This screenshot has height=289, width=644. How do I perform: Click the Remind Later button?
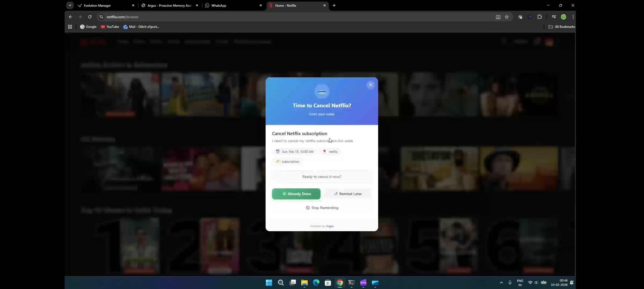pyautogui.click(x=348, y=194)
